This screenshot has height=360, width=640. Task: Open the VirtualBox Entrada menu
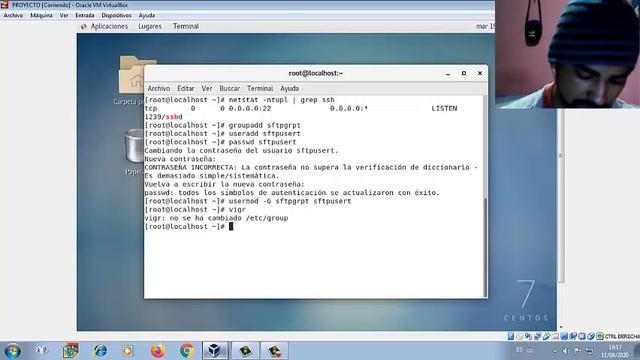(84, 15)
